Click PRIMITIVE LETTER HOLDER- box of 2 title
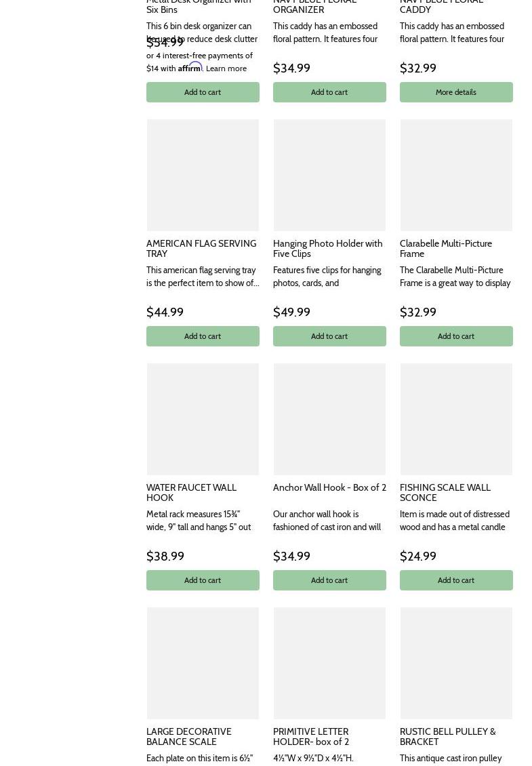The image size is (532, 766). 311,736
